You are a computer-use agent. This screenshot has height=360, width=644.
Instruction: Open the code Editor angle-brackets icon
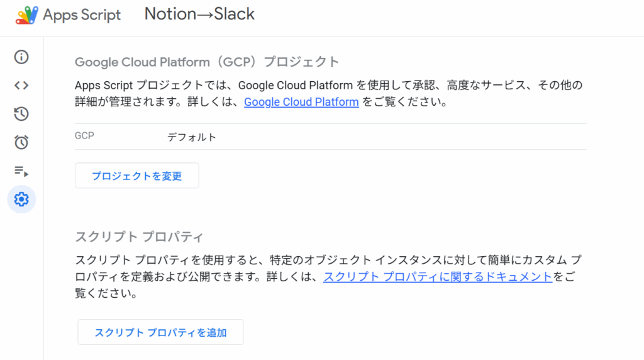point(21,86)
